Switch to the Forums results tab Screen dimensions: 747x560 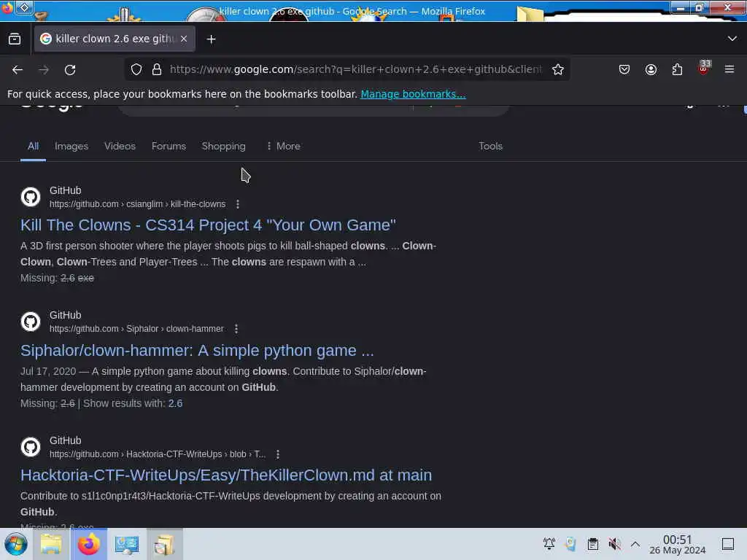(x=169, y=146)
